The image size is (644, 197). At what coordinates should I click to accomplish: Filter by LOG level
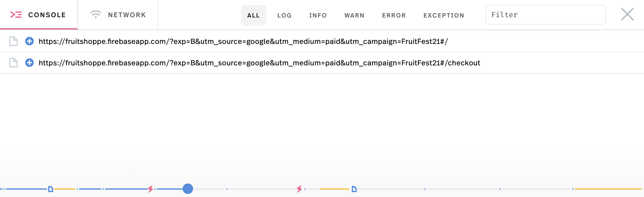(x=285, y=15)
